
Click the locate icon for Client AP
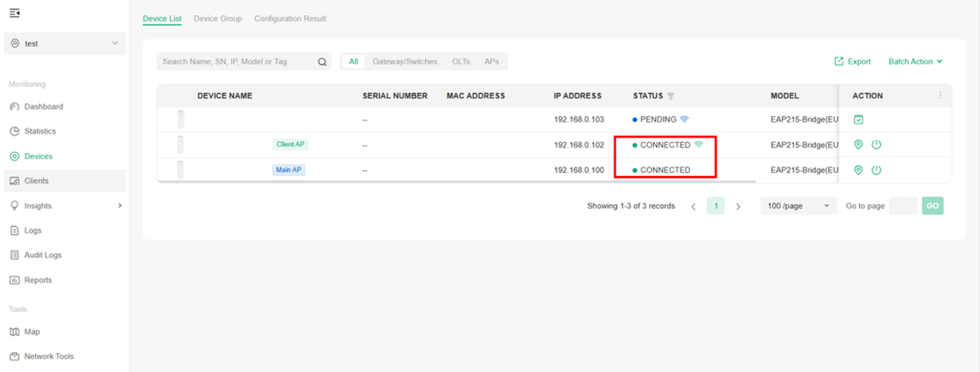[858, 145]
